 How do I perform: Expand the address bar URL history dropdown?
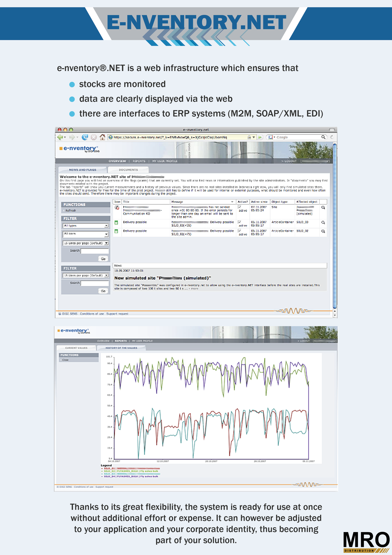click(x=254, y=137)
